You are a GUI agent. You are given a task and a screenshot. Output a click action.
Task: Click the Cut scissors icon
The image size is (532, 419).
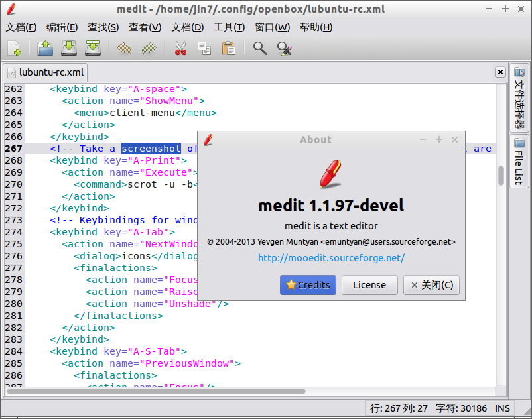point(180,48)
